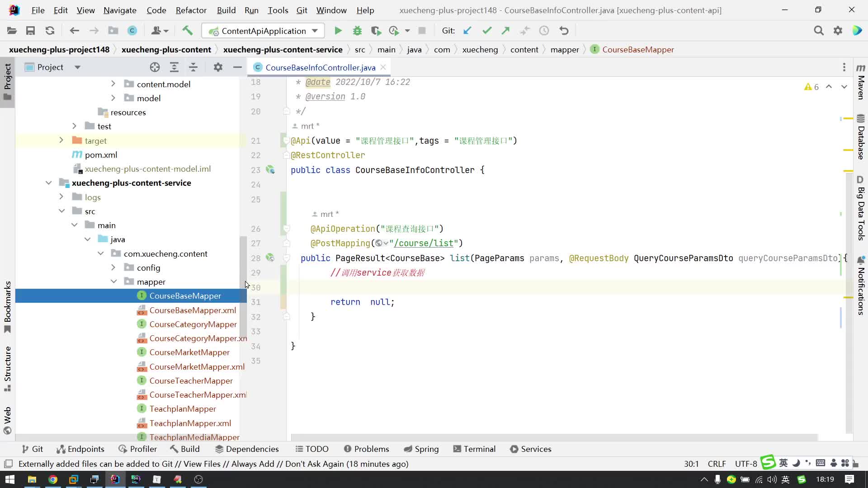Image resolution: width=868 pixels, height=488 pixels.
Task: Start debugging with the bug icon
Action: coord(357,31)
